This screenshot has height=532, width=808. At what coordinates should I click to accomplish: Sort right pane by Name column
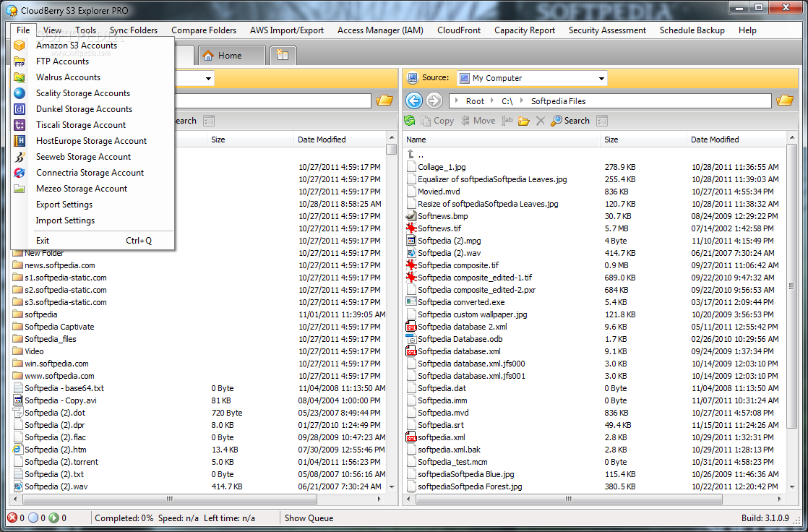tap(502, 140)
